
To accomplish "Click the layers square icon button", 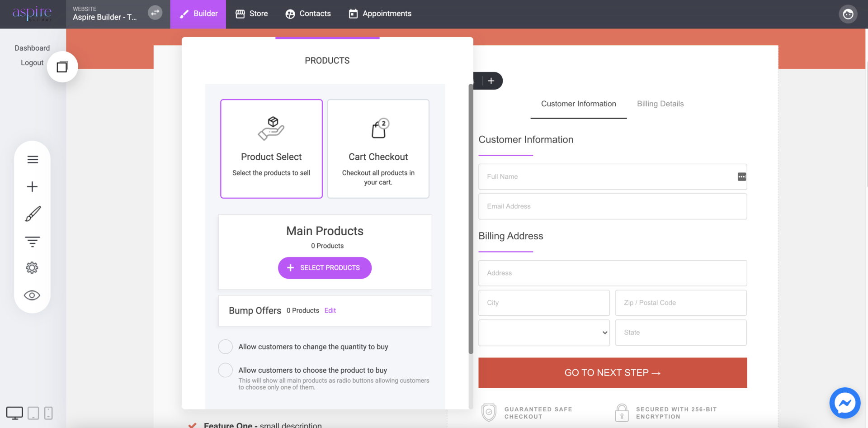I will point(62,67).
